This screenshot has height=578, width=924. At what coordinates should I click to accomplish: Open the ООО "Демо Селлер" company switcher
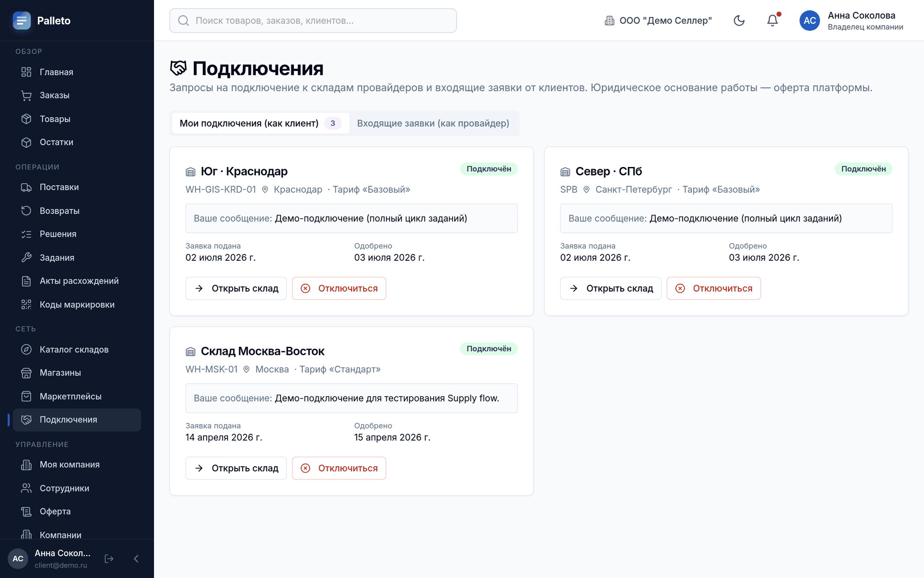click(658, 21)
